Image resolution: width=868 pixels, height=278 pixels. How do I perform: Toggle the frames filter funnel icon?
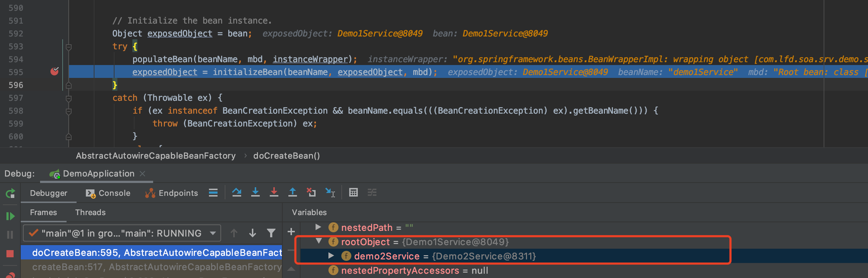pyautogui.click(x=271, y=233)
